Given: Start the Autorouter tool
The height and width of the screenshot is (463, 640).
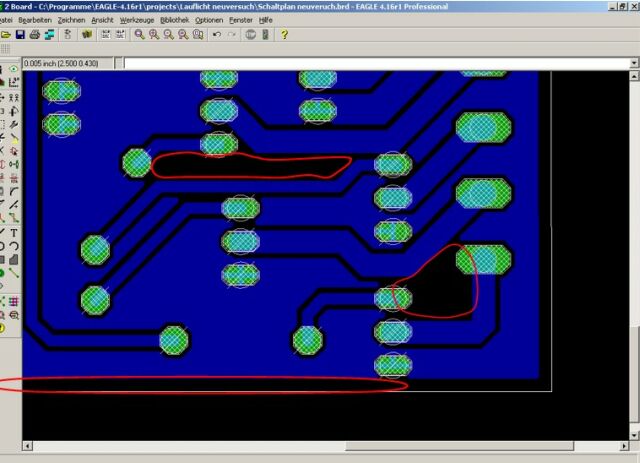Looking at the screenshot, I should [14, 302].
